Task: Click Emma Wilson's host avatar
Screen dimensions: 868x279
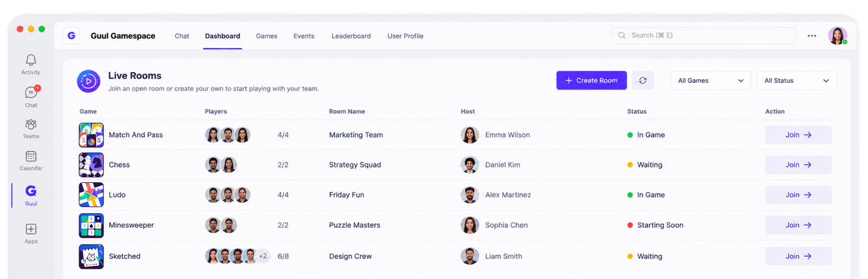Action: tap(470, 135)
